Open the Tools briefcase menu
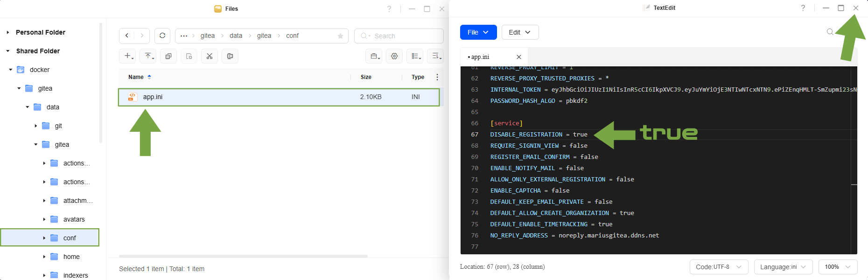This screenshot has height=280, width=868. (x=374, y=56)
